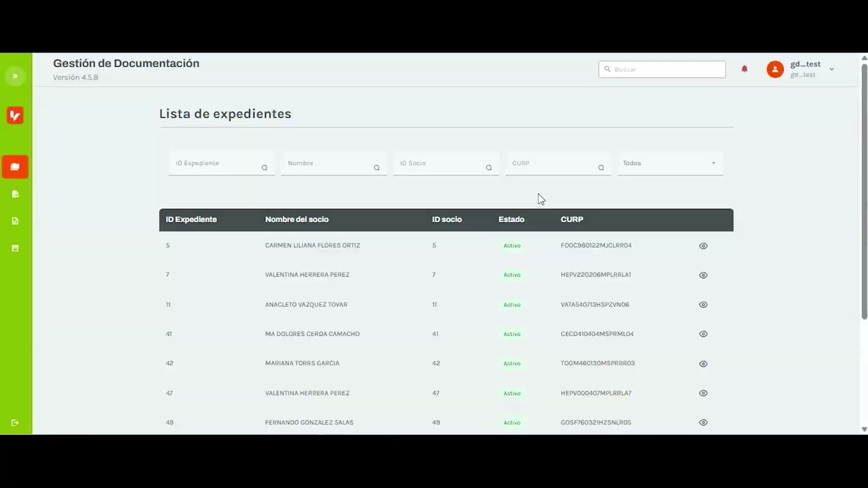View expediente of ANACLETO VAZQUEZ TOVAR
The image size is (868, 488).
tap(704, 305)
